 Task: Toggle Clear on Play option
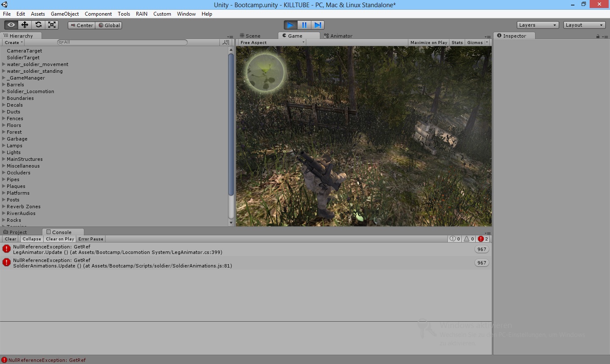coord(60,239)
